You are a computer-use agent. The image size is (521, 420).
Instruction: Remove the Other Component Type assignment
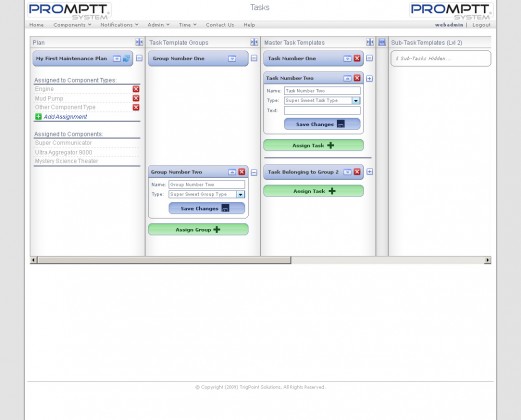[136, 107]
